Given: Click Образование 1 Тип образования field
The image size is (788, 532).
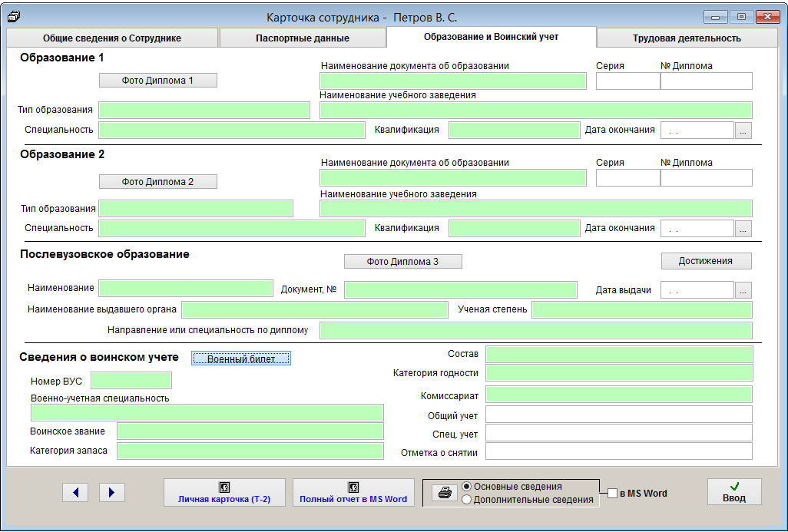Looking at the screenshot, I should [x=204, y=110].
